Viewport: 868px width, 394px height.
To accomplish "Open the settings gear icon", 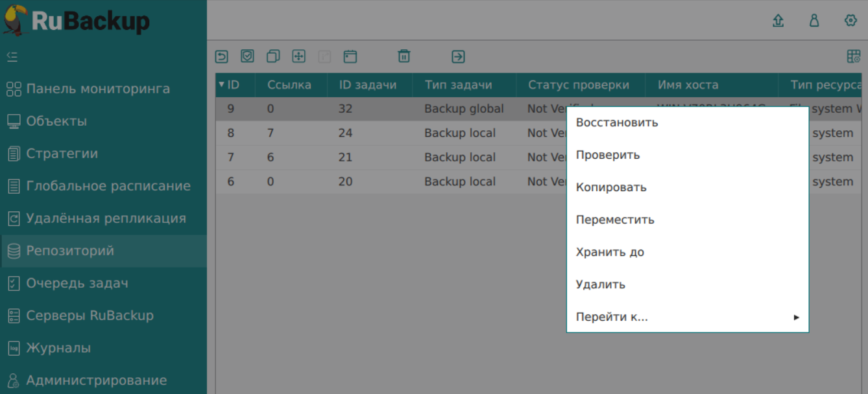I will tap(850, 21).
